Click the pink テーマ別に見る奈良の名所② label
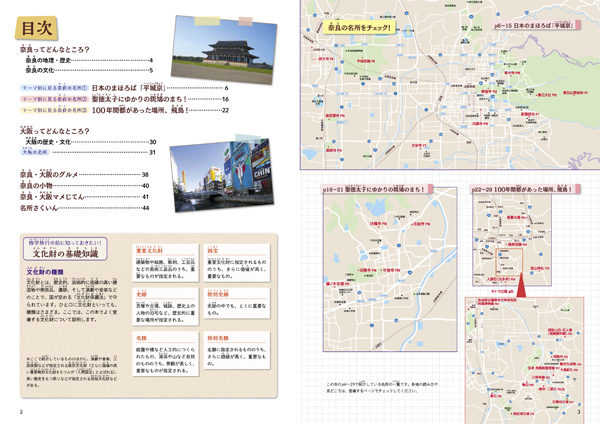Viewport: 600px width, 424px height. pyautogui.click(x=54, y=99)
